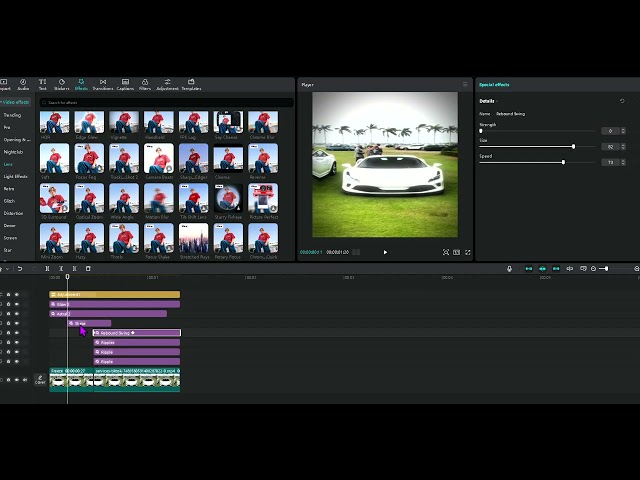Click the Split tool in timeline toolbar
640x480 pixels.
tap(47, 269)
